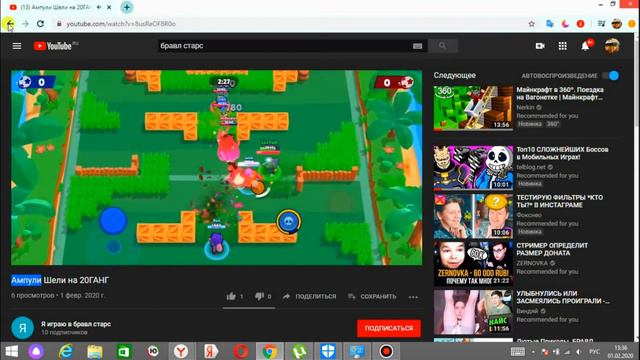Click the Share button
The width and height of the screenshot is (640, 360).
pos(309,296)
